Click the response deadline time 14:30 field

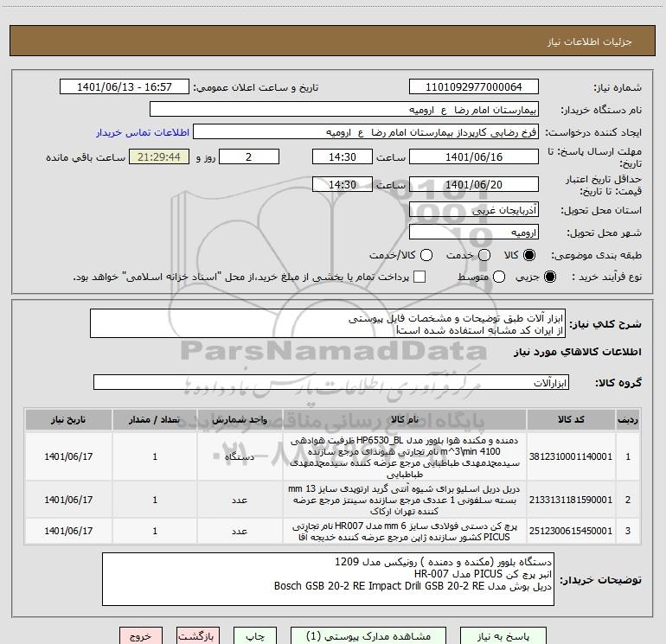[343, 156]
